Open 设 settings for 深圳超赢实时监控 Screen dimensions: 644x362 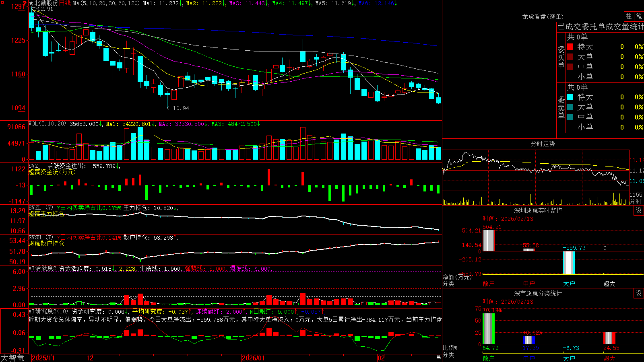[639, 210]
